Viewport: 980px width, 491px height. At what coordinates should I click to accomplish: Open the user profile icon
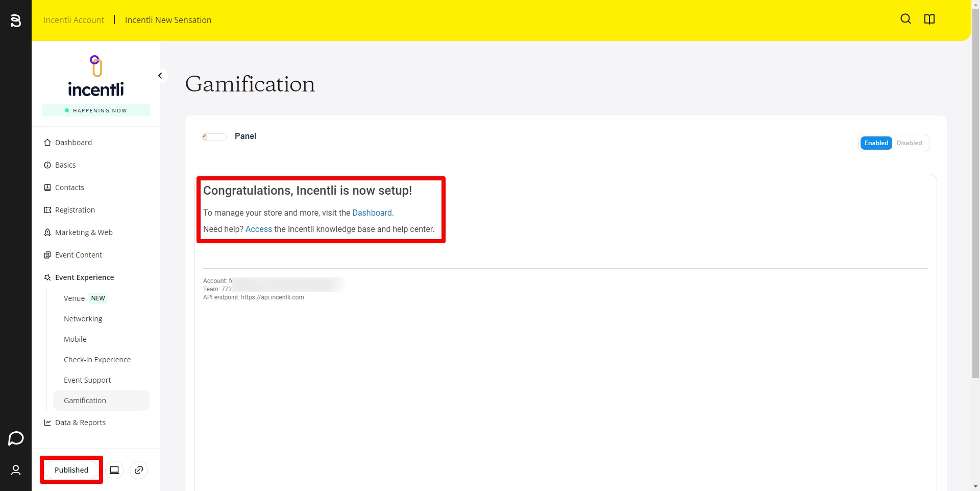pyautogui.click(x=16, y=470)
